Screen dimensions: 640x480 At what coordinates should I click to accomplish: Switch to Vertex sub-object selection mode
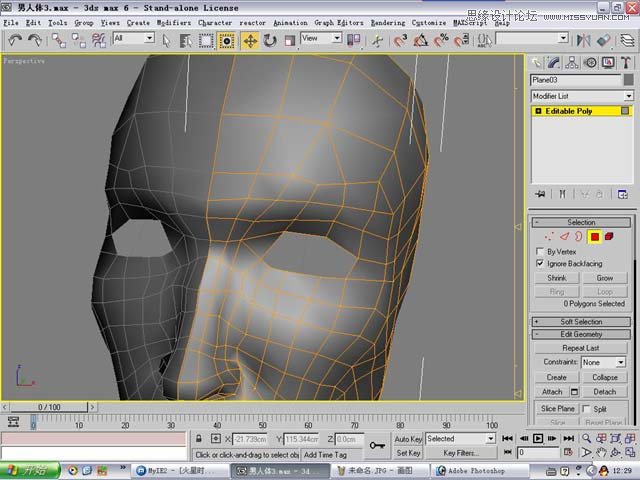pos(549,237)
